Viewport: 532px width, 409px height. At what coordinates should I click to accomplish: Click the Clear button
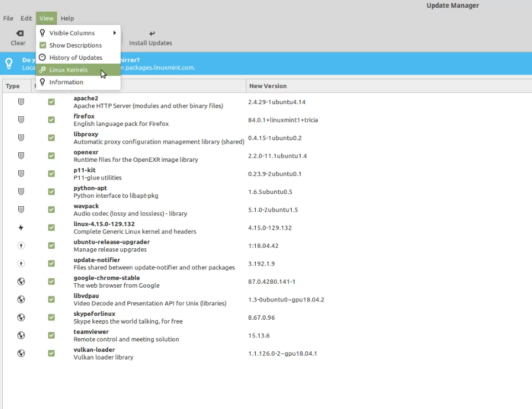18,38
